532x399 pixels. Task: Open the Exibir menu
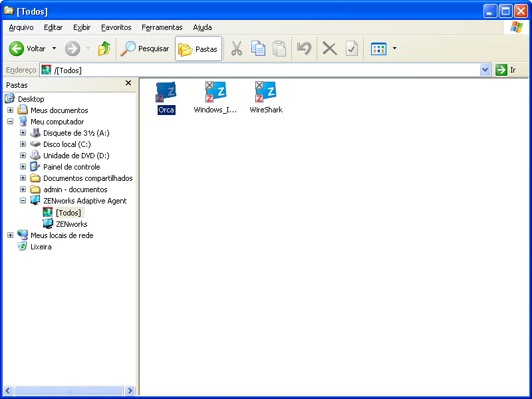(x=81, y=27)
